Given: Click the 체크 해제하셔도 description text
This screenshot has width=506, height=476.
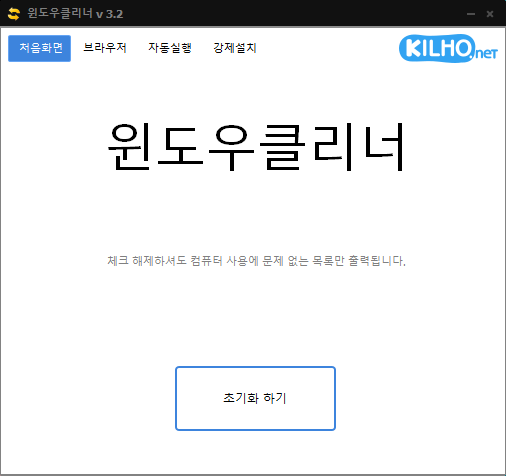Looking at the screenshot, I should 256,261.
